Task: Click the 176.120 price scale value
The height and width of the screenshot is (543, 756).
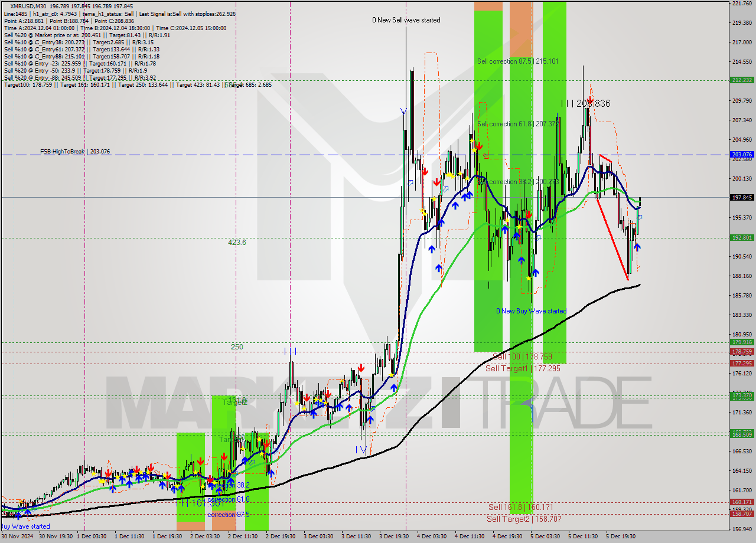Action: point(742,374)
